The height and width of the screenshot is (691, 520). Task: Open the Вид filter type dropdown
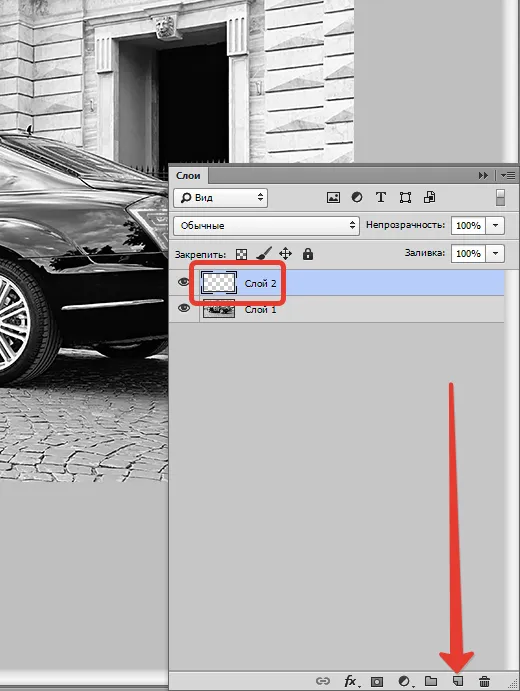[x=220, y=197]
